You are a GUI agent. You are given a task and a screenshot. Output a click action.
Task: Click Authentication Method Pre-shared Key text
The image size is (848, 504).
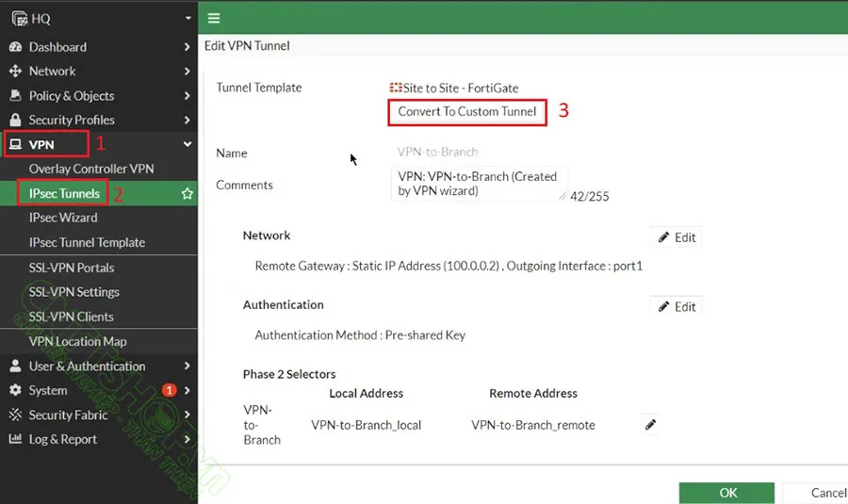coord(360,335)
